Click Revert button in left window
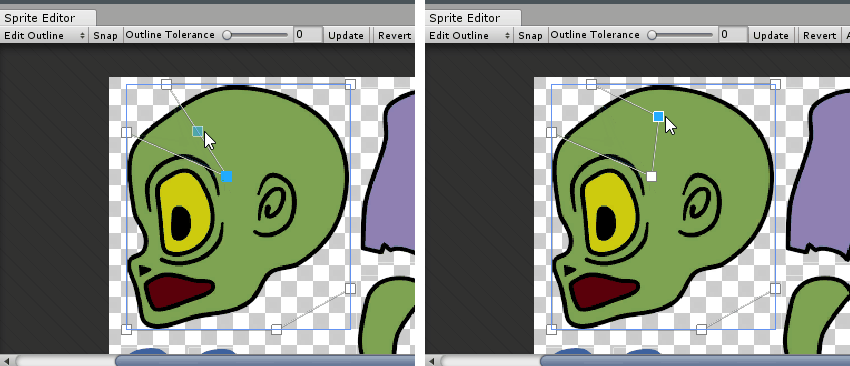Screen dimensions: 850x366 (x=394, y=35)
